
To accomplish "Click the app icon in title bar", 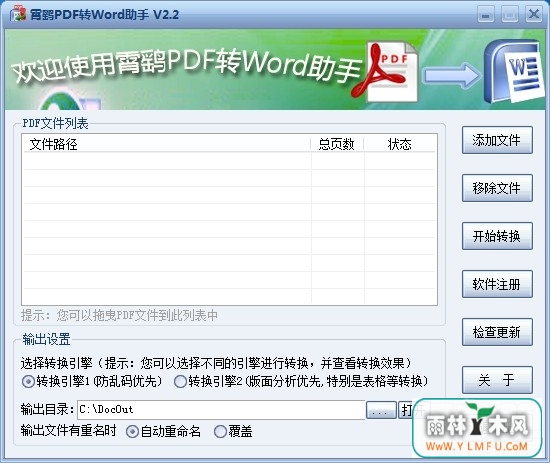I will pyautogui.click(x=18, y=14).
